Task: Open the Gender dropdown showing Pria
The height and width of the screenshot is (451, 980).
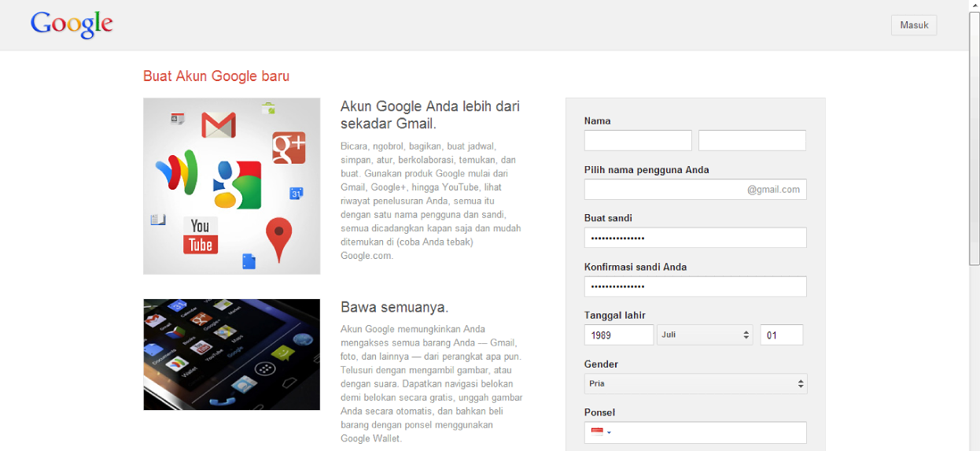Action: 695,383
